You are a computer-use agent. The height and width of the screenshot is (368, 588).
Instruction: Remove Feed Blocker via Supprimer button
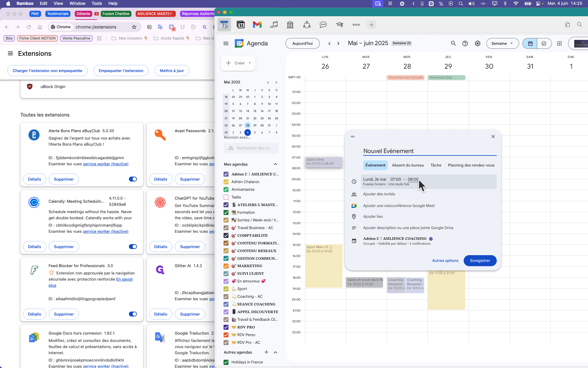pos(64,314)
